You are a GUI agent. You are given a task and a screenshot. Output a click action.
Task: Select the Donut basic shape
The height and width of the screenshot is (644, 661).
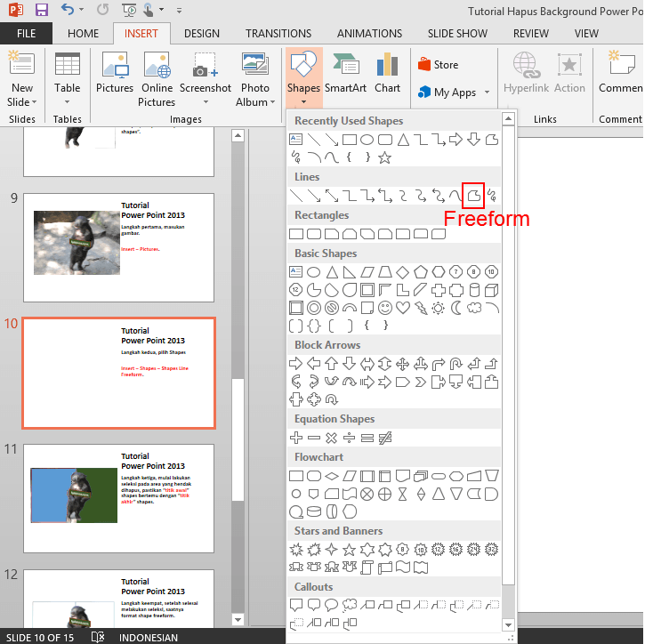pyautogui.click(x=314, y=308)
